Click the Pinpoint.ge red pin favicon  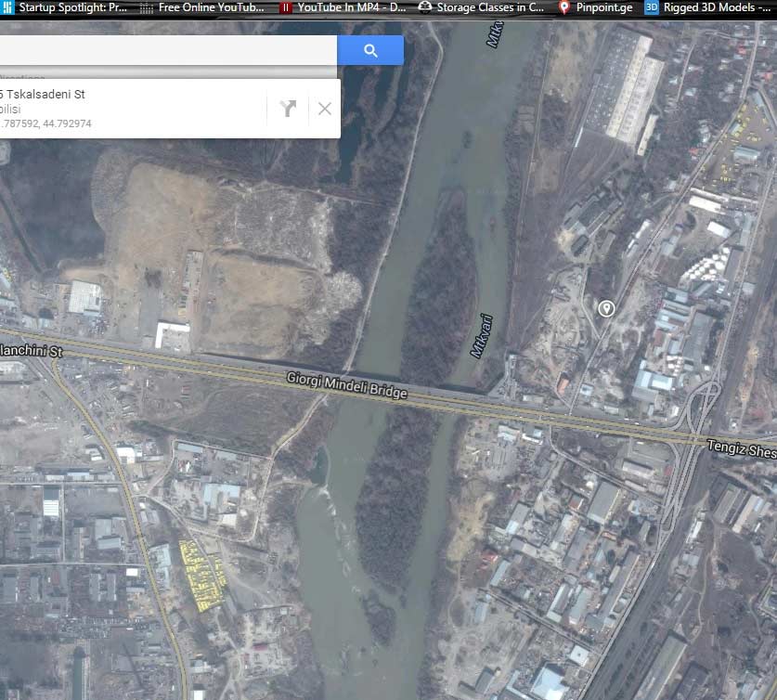click(563, 7)
